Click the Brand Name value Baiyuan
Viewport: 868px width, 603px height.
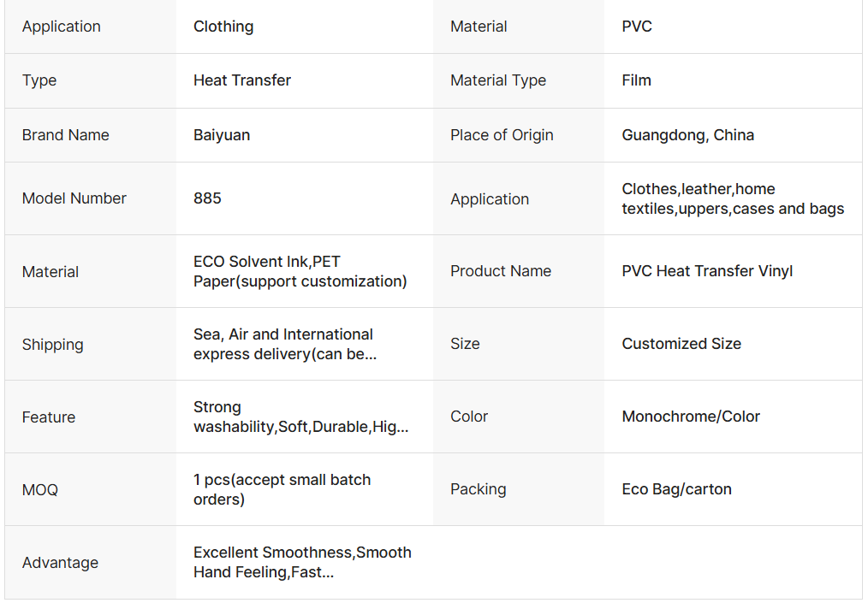[222, 135]
